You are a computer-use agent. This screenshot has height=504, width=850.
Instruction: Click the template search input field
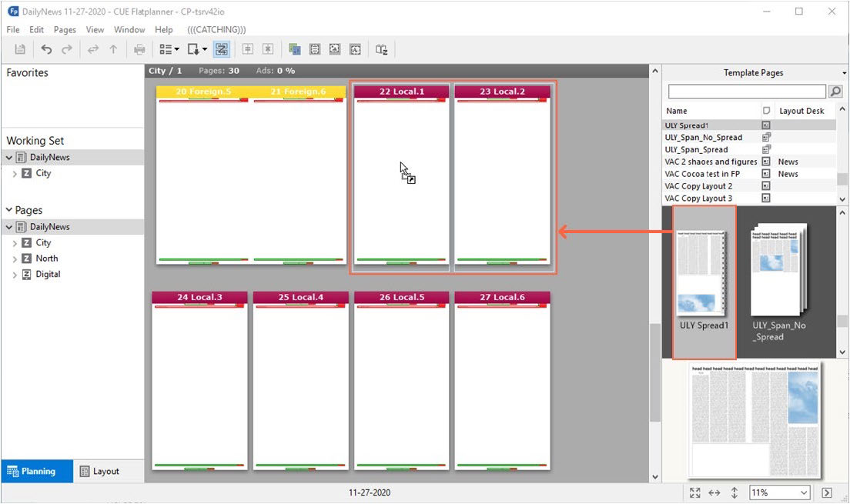[x=746, y=92]
